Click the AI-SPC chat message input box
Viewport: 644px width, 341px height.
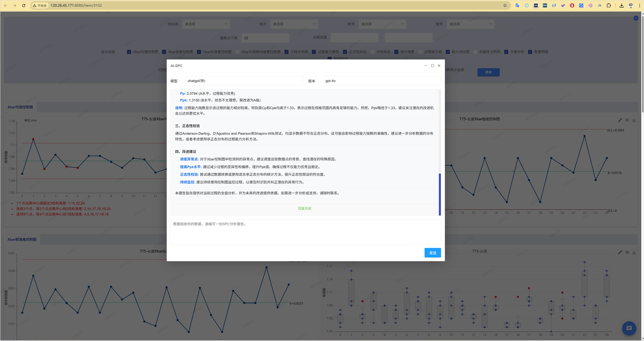click(306, 232)
